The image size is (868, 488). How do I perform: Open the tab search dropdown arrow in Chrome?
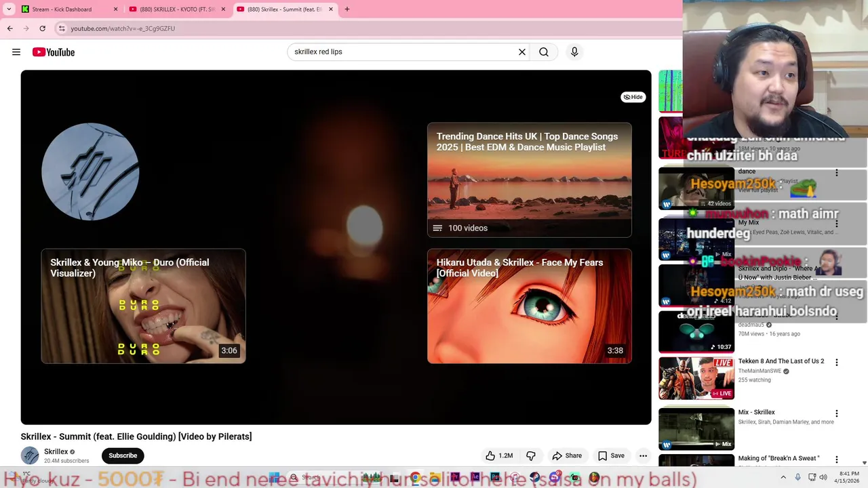point(9,9)
